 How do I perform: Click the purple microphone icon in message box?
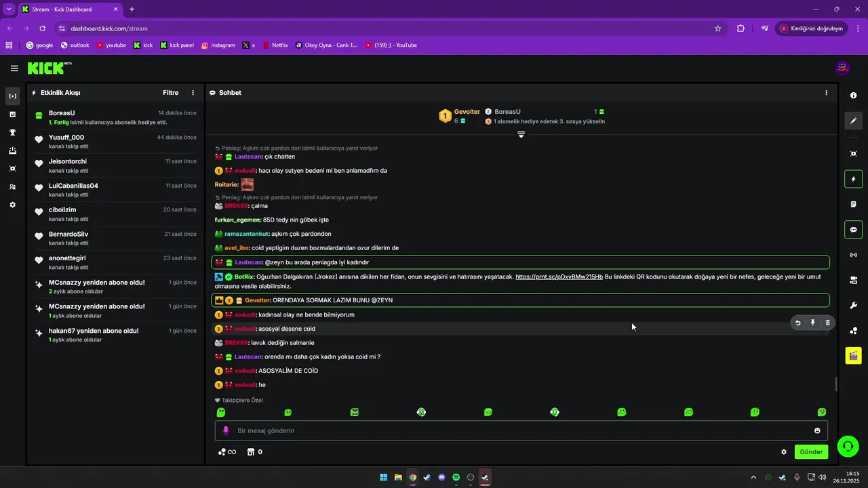coord(226,430)
